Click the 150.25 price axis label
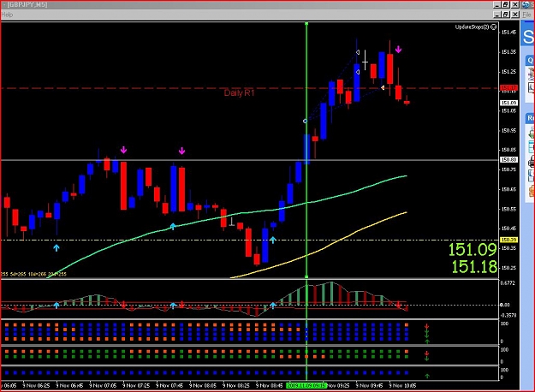Image resolution: width=535 pixels, height=392 pixels. [x=508, y=268]
